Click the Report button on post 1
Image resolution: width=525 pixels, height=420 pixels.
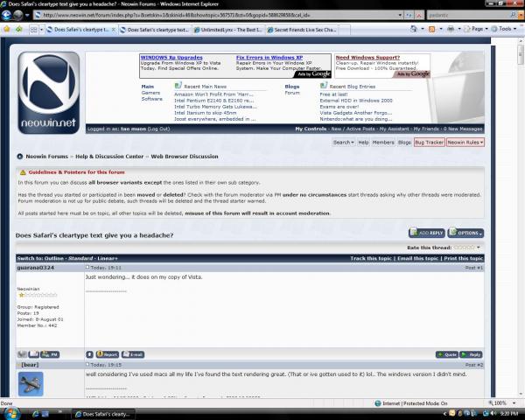pyautogui.click(x=107, y=354)
